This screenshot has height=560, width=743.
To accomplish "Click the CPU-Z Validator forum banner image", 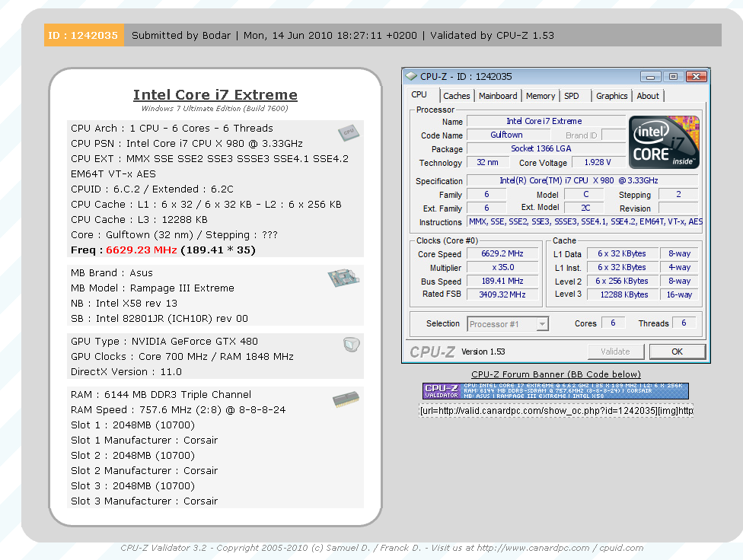I will [556, 391].
